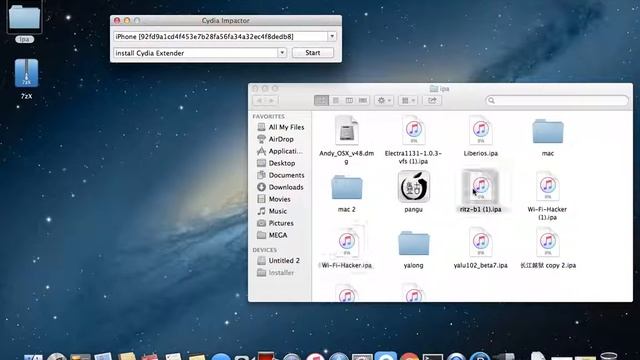Select Untitled 2 device in sidebar
This screenshot has height=360, width=640.
click(x=278, y=260)
